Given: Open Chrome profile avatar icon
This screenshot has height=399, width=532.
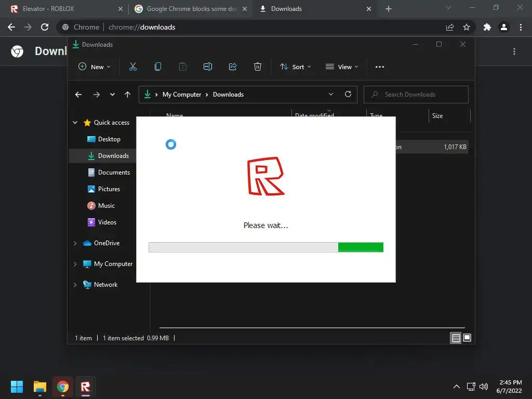Looking at the screenshot, I should [x=504, y=27].
